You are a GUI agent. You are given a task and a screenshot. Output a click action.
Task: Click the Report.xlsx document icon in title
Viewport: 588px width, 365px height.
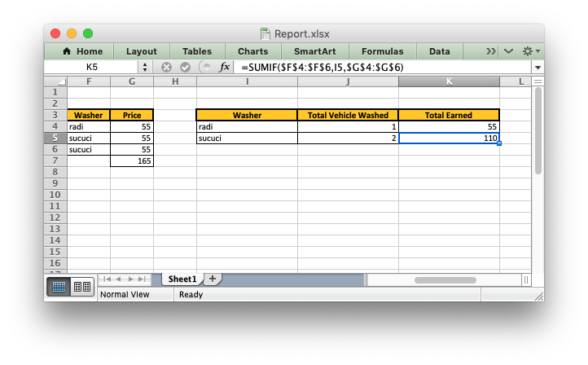(265, 33)
